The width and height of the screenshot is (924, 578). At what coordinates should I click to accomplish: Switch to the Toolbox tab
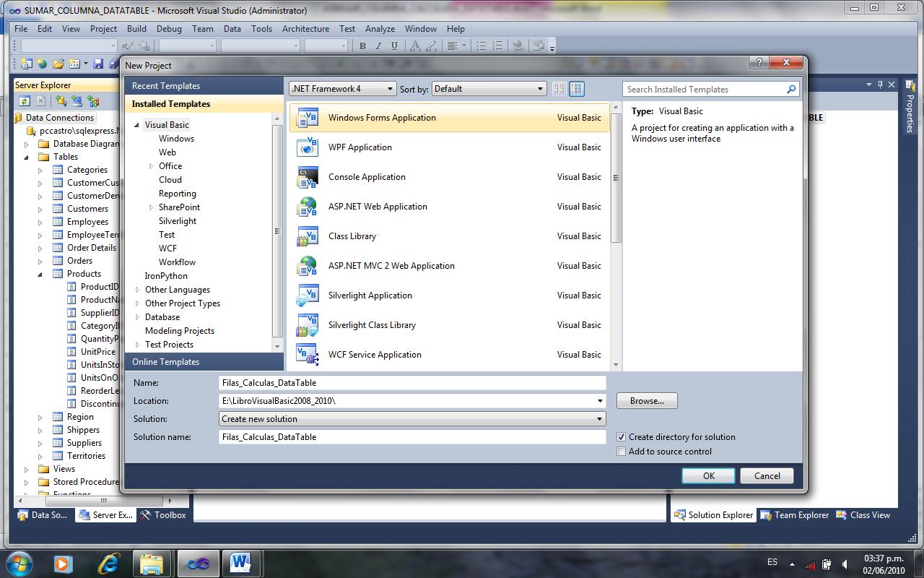[x=163, y=515]
